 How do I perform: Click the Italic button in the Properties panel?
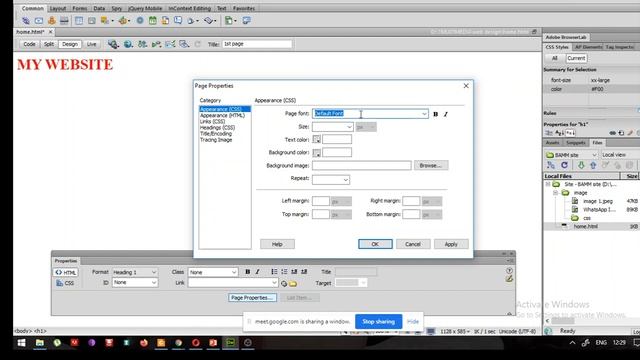[x=258, y=272]
